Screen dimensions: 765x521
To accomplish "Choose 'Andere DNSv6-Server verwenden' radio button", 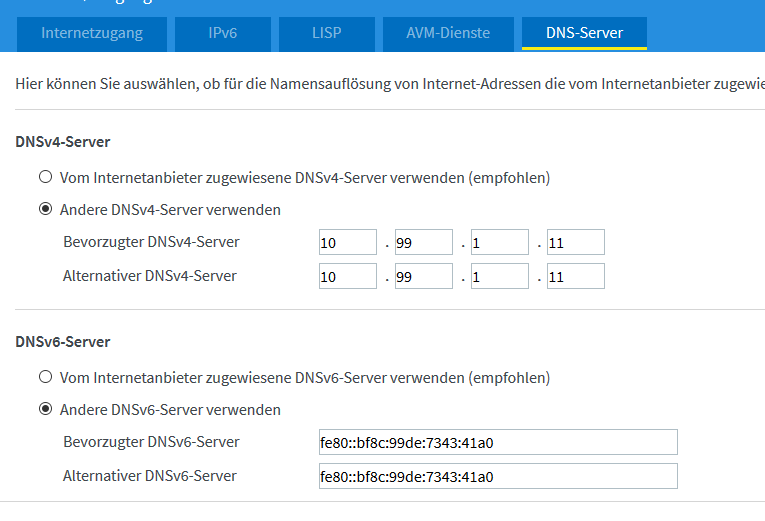I will (x=45, y=410).
